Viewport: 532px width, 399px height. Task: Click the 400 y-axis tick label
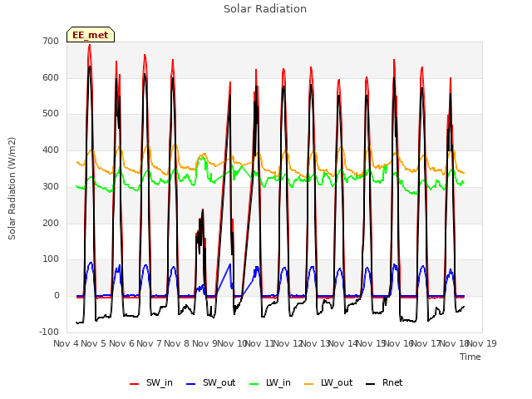pos(51,150)
